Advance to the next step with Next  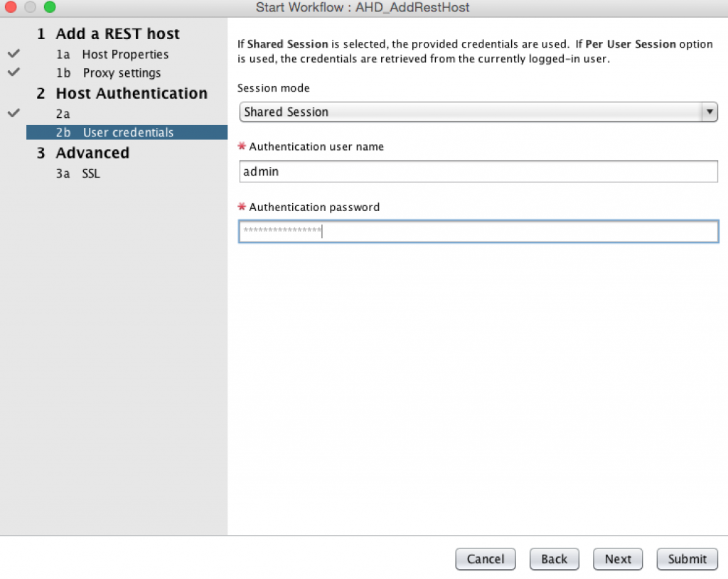pos(618,559)
